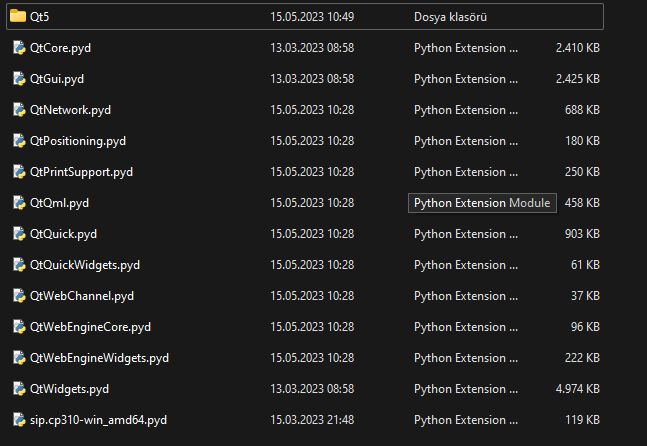Click the QtQuick.pyd modified date
Screen dimensions: 647x446
[312, 234]
